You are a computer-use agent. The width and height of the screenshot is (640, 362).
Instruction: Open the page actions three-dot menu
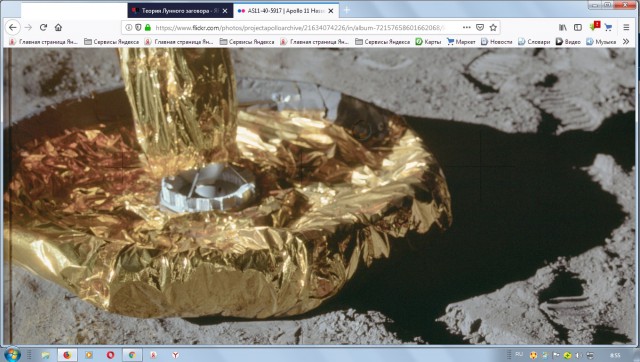pyautogui.click(x=467, y=27)
